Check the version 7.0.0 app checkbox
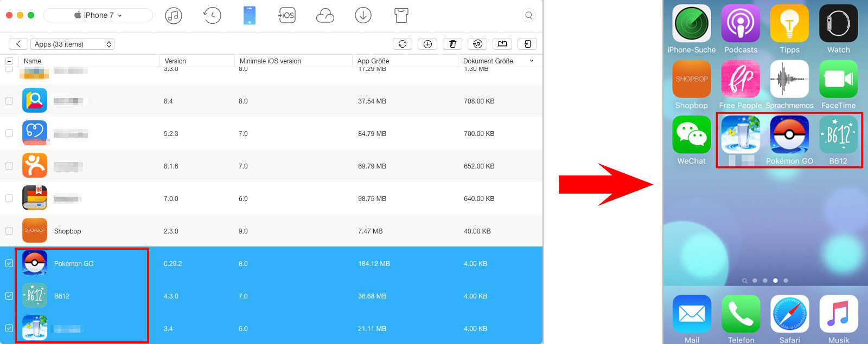 pos(9,198)
